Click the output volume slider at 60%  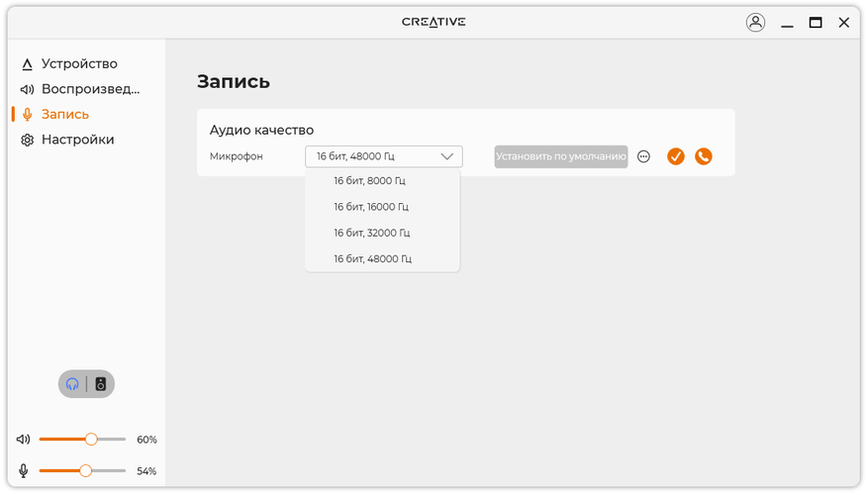pyautogui.click(x=91, y=439)
